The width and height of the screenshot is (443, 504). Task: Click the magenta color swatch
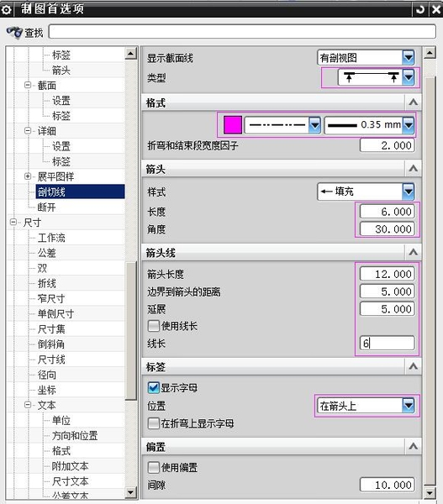coord(233,125)
